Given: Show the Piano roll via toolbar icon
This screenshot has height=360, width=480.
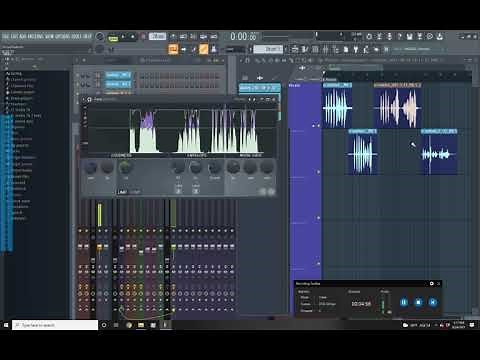Looking at the screenshot, I should tap(305, 49).
